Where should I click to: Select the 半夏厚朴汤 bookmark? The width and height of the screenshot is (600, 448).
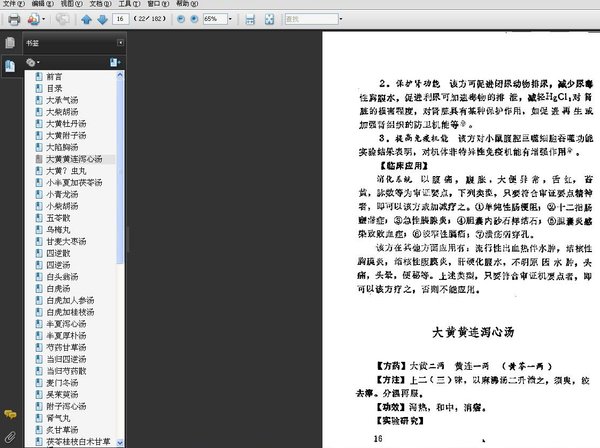[66, 336]
